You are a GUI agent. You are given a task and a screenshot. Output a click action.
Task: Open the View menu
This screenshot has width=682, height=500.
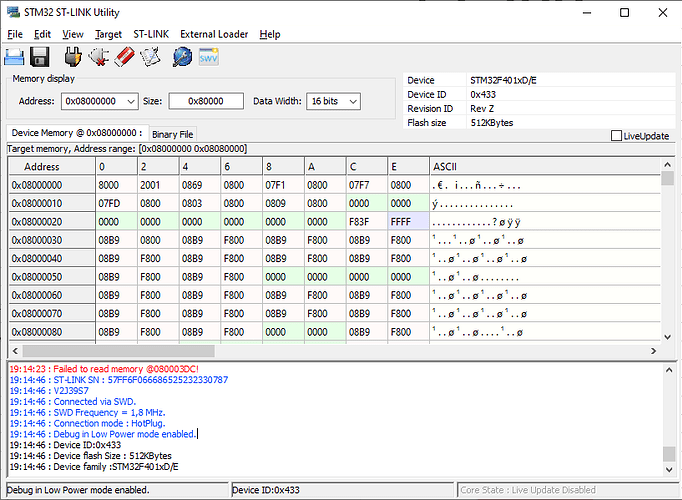(73, 34)
